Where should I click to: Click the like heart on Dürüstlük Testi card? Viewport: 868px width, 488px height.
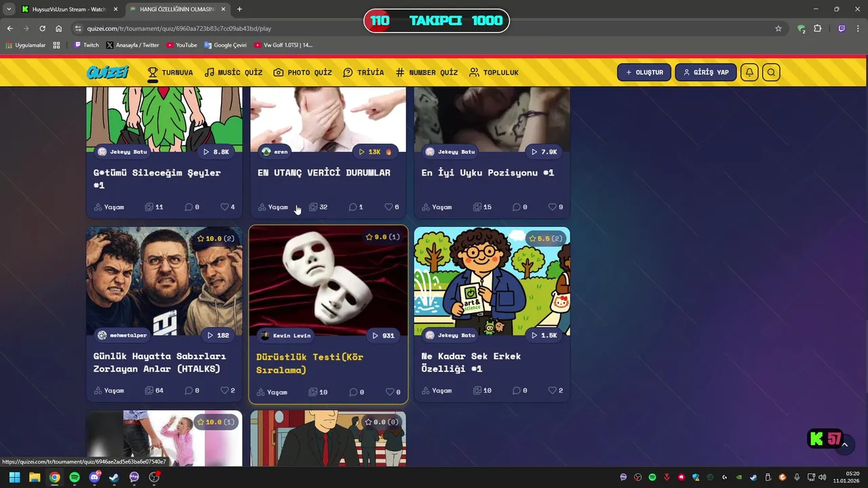point(389,392)
